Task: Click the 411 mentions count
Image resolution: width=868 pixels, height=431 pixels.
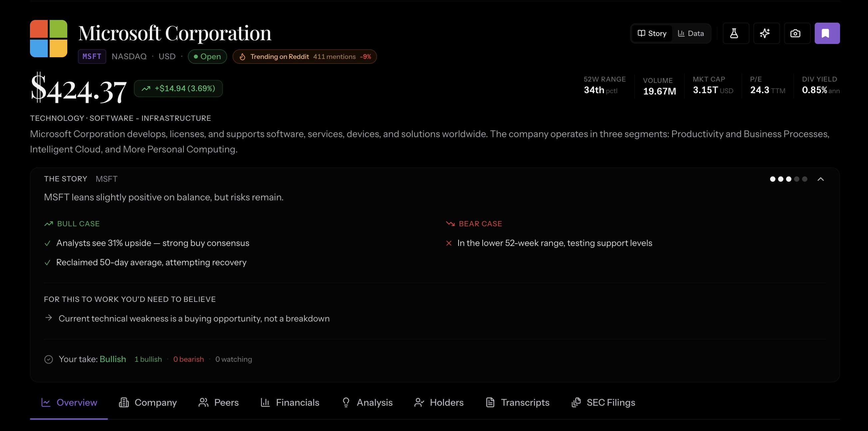Action: (x=334, y=57)
